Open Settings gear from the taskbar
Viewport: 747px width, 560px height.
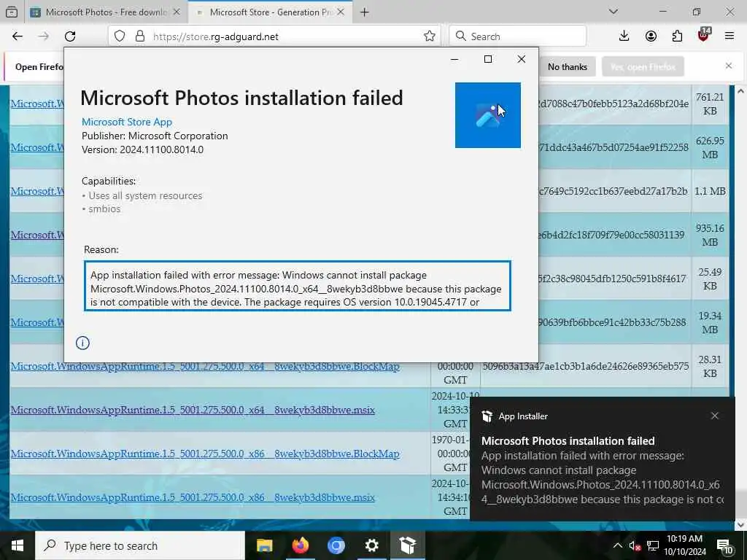(371, 545)
